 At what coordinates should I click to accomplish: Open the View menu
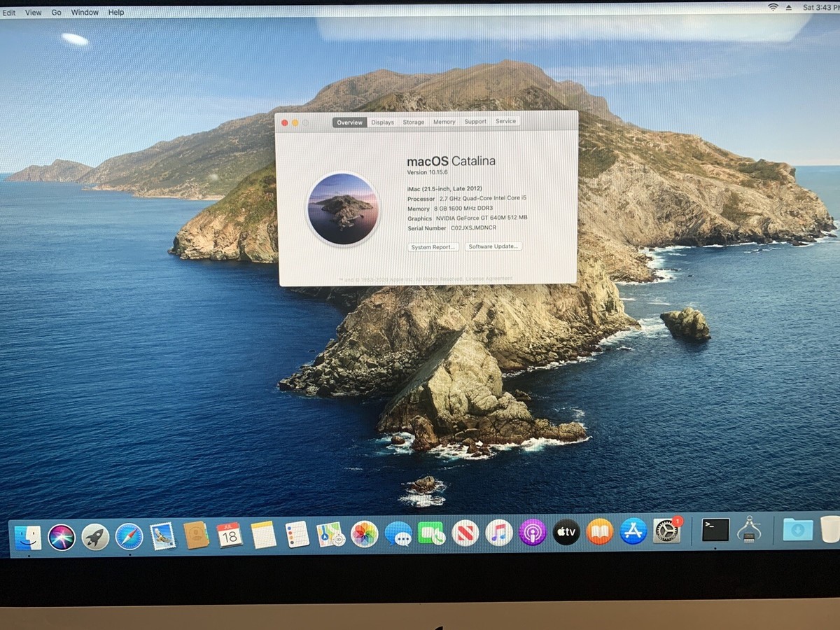click(33, 13)
